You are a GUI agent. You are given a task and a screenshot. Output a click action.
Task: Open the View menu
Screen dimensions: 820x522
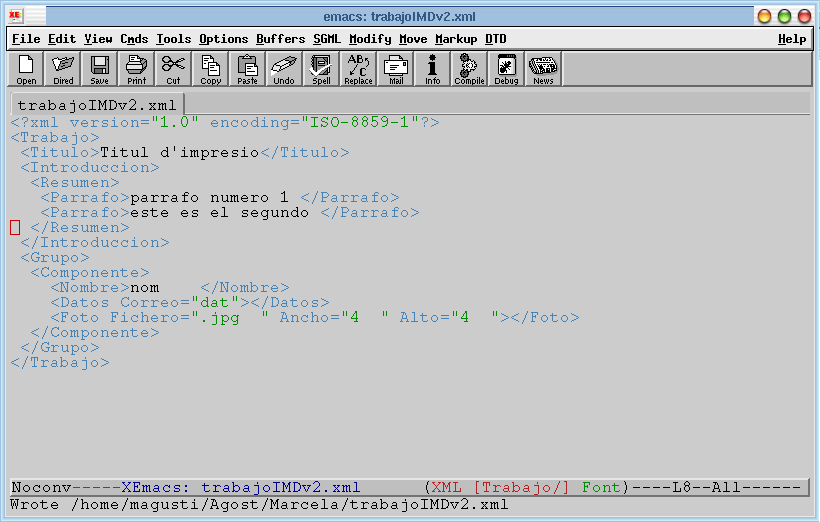click(98, 39)
